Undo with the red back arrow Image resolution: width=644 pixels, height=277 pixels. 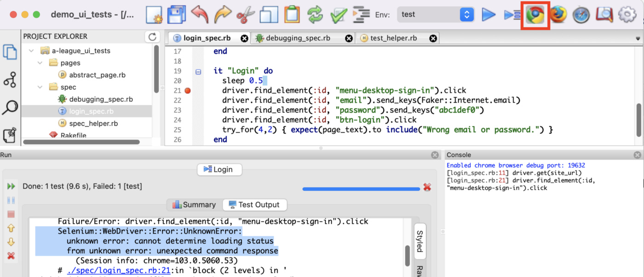point(200,15)
